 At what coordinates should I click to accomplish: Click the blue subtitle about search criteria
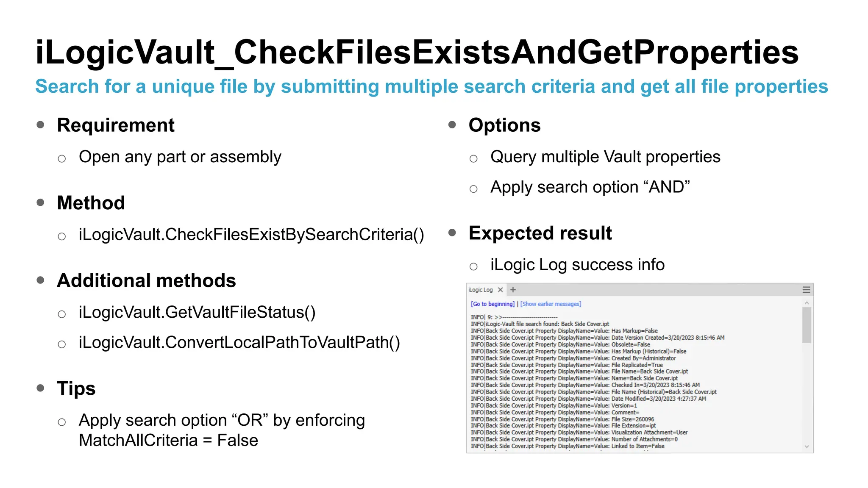point(431,86)
